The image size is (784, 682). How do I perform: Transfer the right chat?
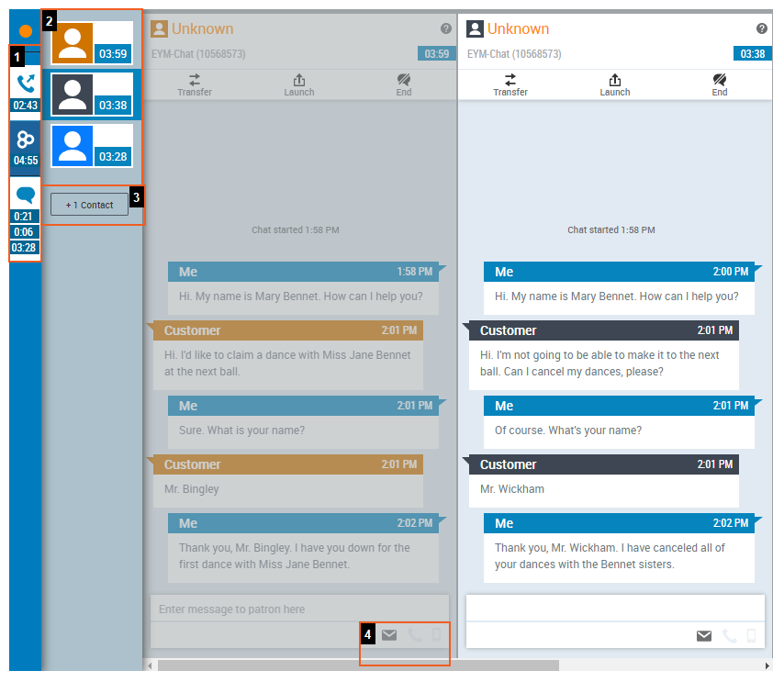click(x=510, y=85)
